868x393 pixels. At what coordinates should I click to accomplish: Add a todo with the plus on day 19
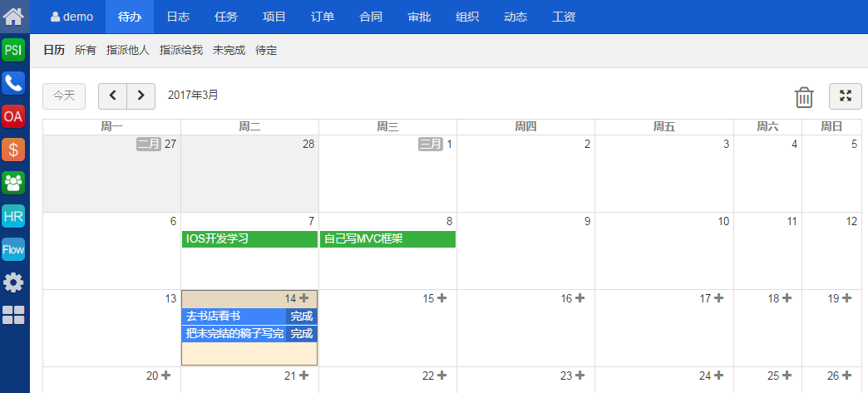846,297
